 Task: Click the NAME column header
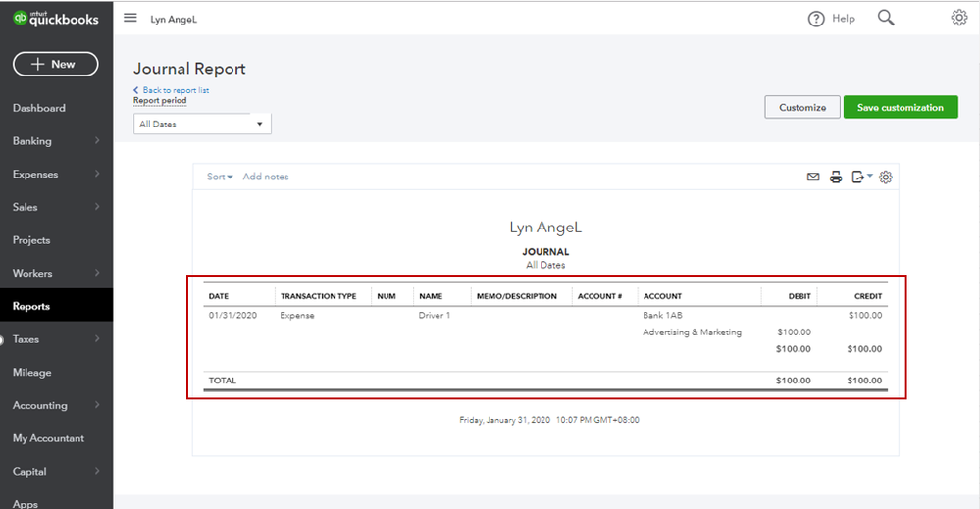pyautogui.click(x=431, y=296)
